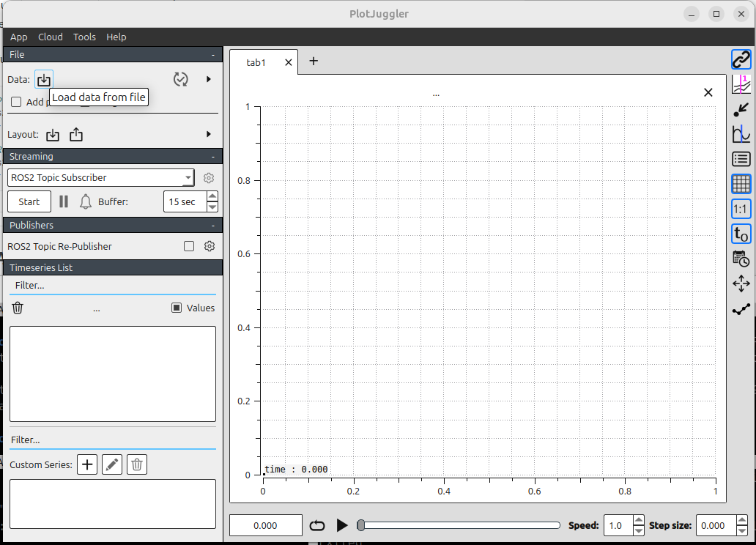
Task: Click the time tracker vertical line icon
Action: [x=741, y=84]
